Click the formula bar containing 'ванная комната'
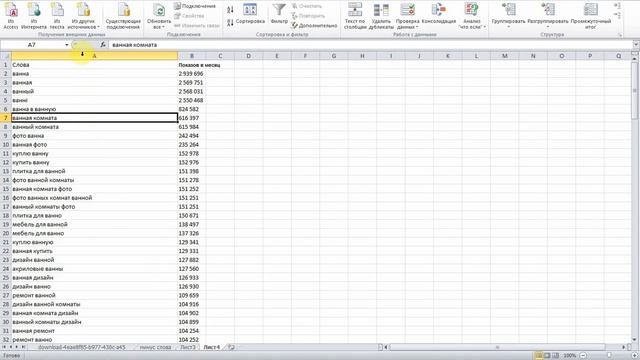This screenshot has height=360, width=640. 371,45
